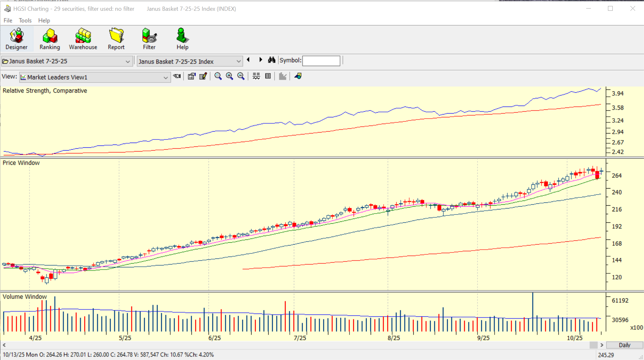Screen dimensions: 644x360
Task: Expand the Janus Basket 7-25-25 group dropdown
Action: 128,61
